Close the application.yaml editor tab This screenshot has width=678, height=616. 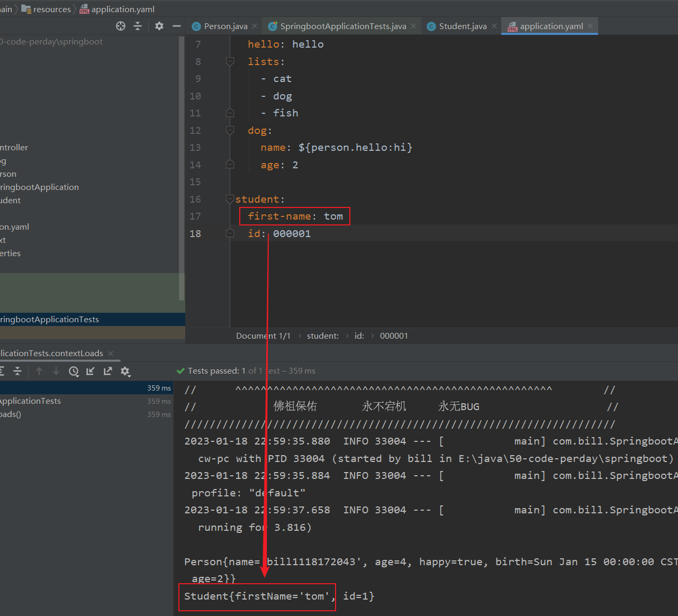point(590,26)
